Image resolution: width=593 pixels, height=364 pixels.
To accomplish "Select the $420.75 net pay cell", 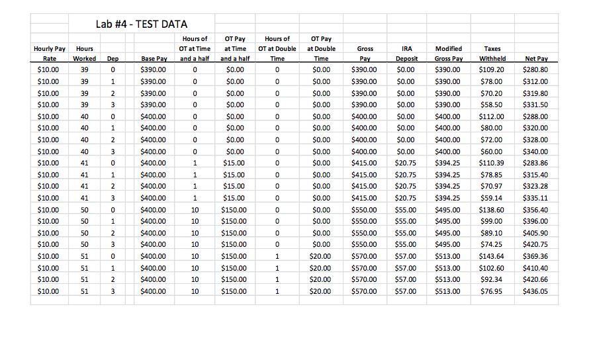I will (535, 244).
